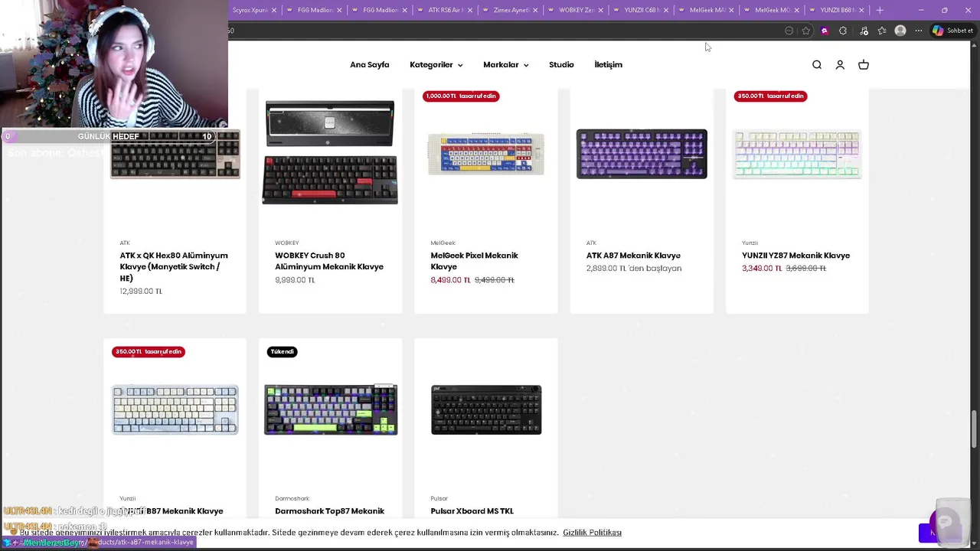Click the purple ATK A87 keyboard image
The image size is (980, 551).
[642, 154]
